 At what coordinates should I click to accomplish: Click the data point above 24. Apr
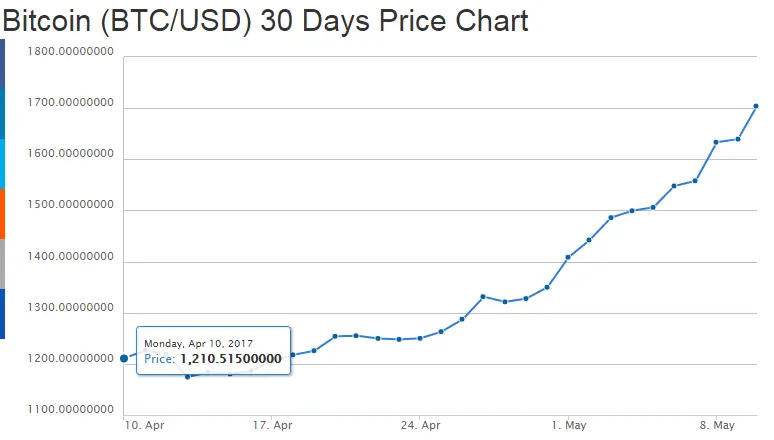click(x=420, y=338)
